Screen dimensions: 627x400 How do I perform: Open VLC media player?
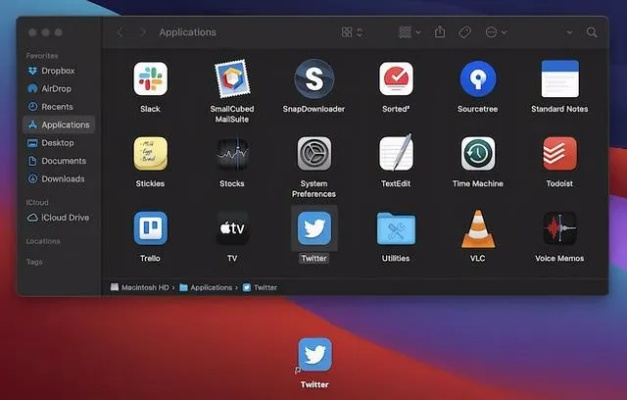point(478,228)
